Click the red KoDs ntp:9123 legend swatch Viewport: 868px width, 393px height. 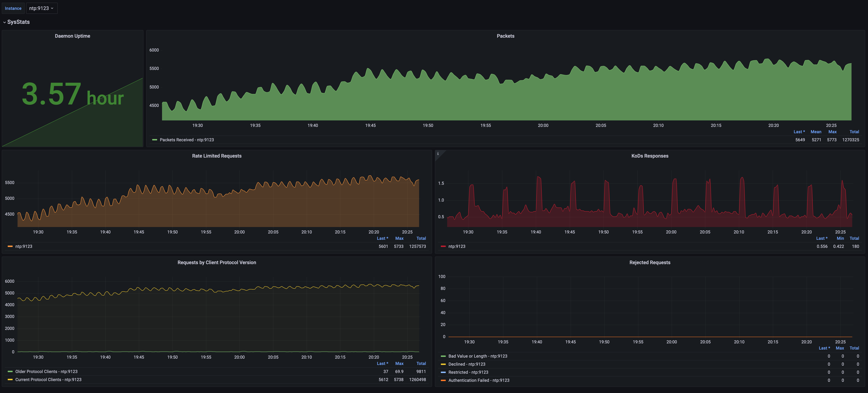[443, 246]
